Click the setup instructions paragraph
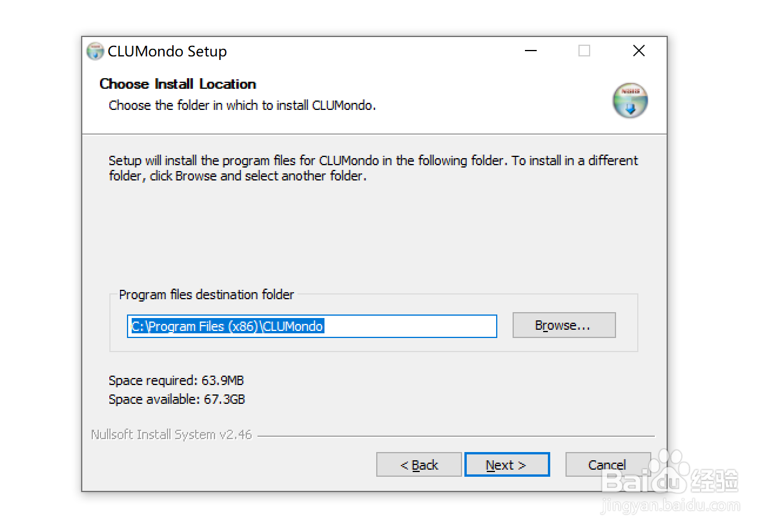 373,168
